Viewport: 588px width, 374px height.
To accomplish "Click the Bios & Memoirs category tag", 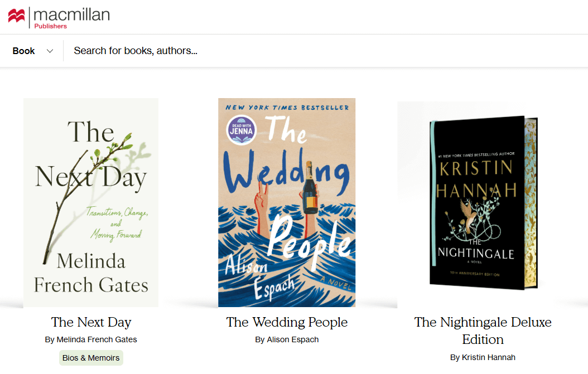I will click(90, 357).
